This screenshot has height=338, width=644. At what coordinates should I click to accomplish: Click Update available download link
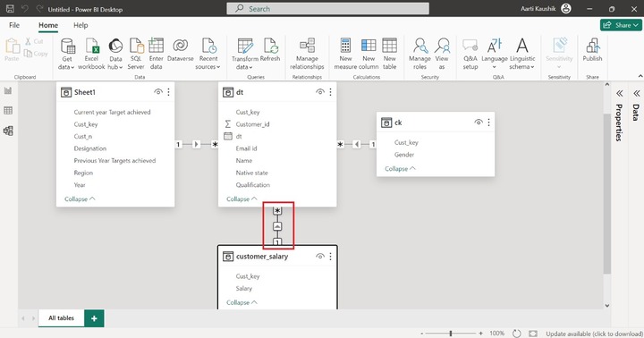point(594,334)
